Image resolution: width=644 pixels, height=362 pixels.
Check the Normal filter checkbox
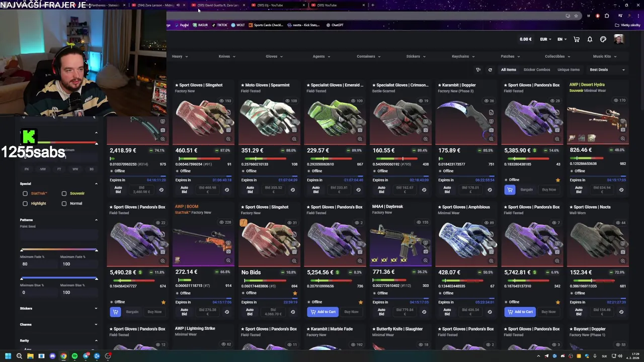[x=64, y=203]
